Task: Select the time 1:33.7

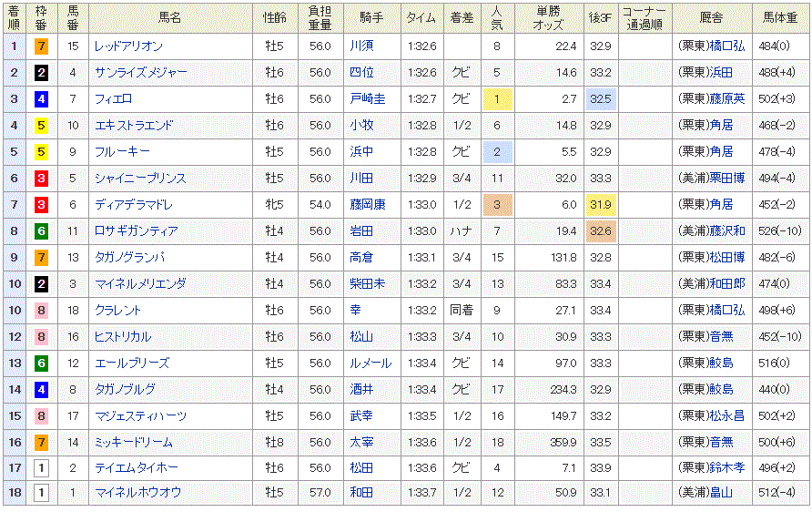Action: pyautogui.click(x=422, y=493)
